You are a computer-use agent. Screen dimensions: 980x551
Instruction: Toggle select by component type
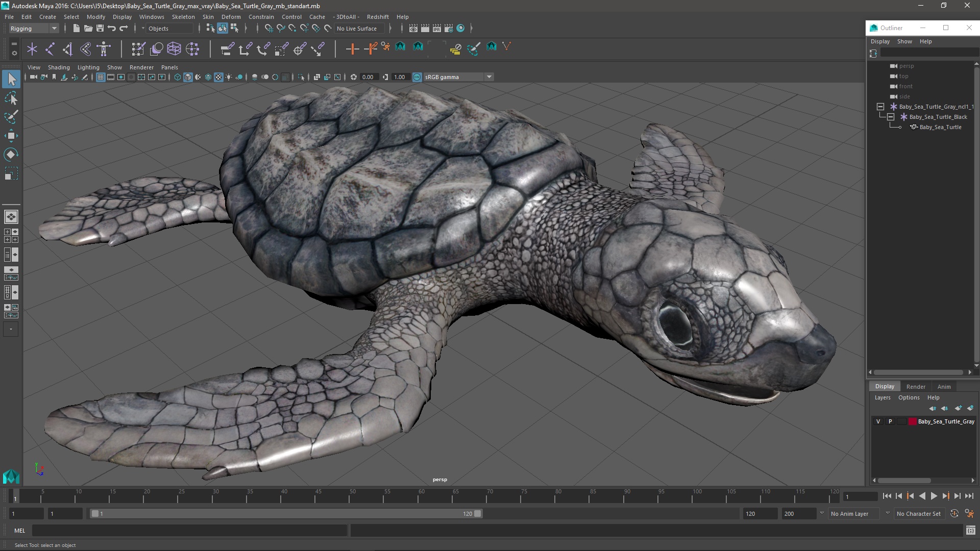click(234, 29)
